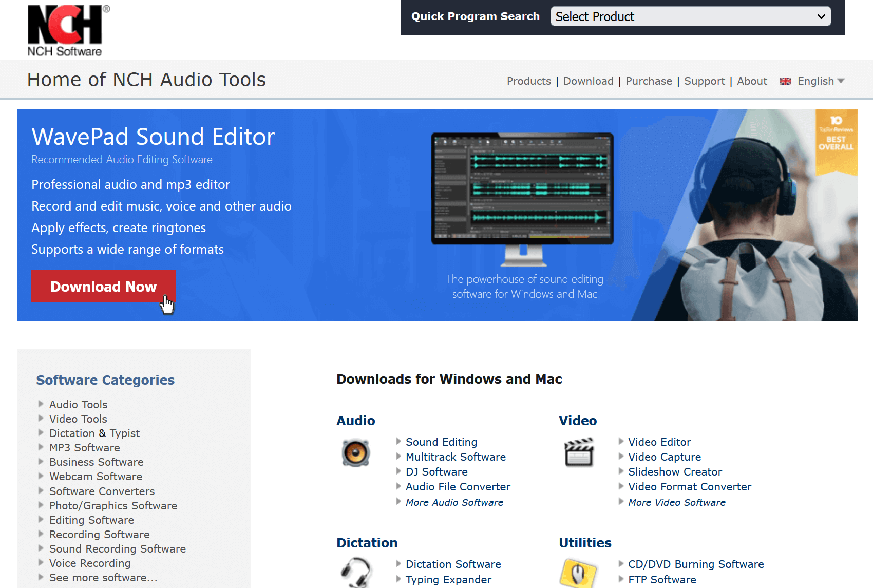
Task: Select Dictation & Typist category
Action: point(94,433)
